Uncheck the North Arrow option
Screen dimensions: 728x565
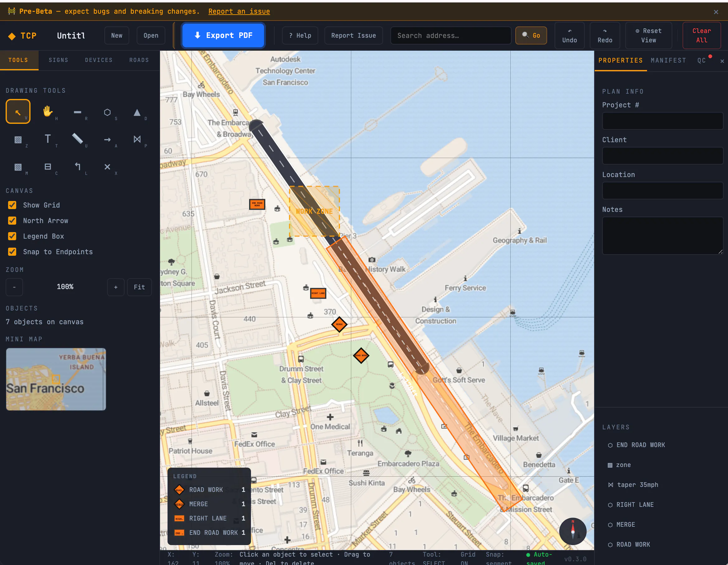tap(12, 221)
